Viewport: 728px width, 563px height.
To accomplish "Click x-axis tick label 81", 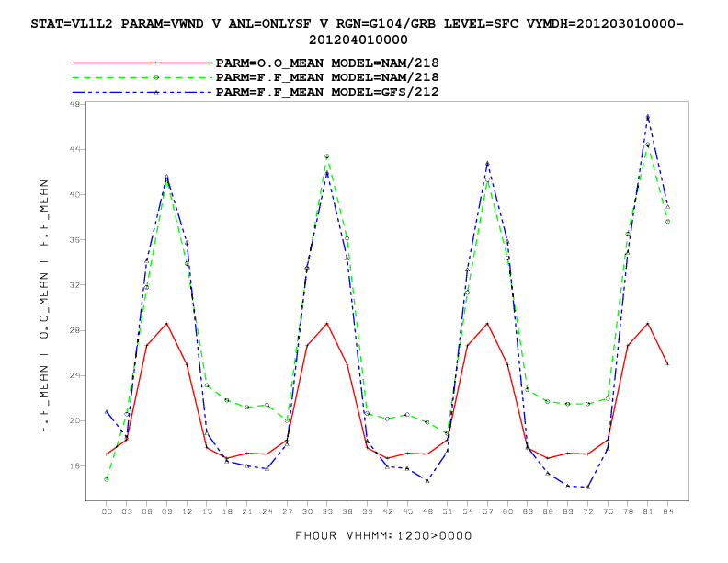I will pos(648,511).
